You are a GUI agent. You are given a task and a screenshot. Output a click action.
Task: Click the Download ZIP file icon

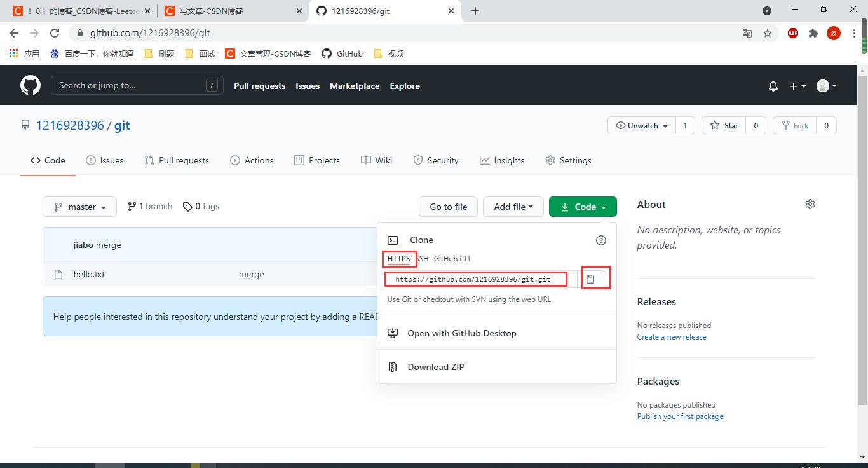(x=393, y=367)
